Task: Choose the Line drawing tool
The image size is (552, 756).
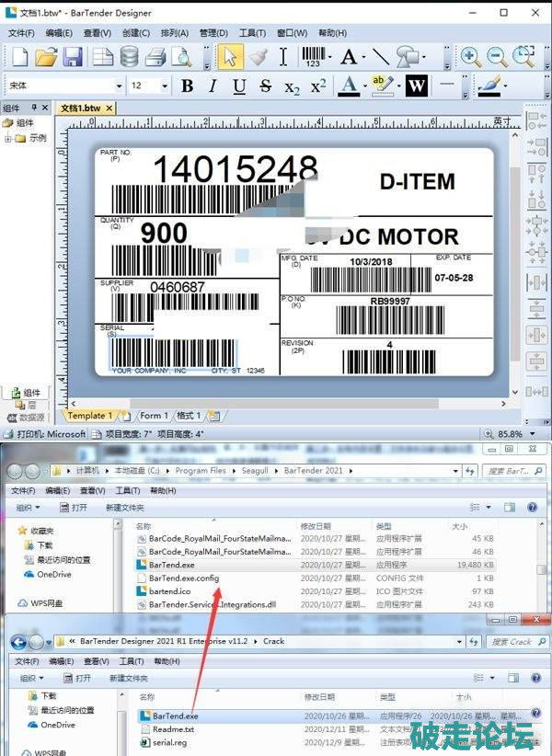Action: click(x=379, y=57)
